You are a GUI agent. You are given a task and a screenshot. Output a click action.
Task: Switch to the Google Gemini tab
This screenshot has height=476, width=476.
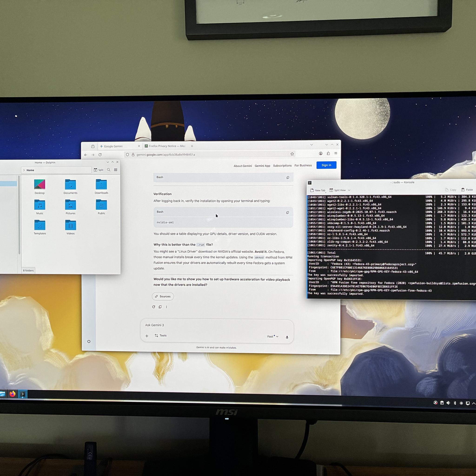tap(119, 146)
